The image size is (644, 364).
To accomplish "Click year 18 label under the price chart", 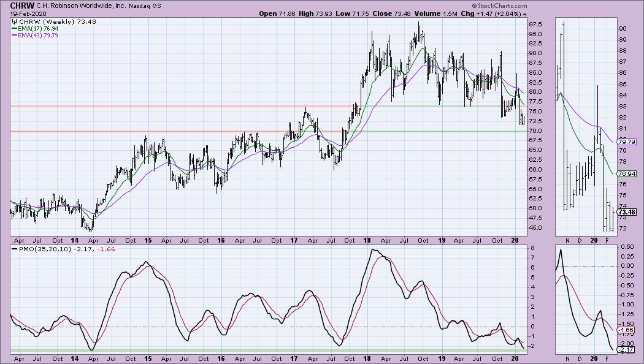I will tap(367, 240).
